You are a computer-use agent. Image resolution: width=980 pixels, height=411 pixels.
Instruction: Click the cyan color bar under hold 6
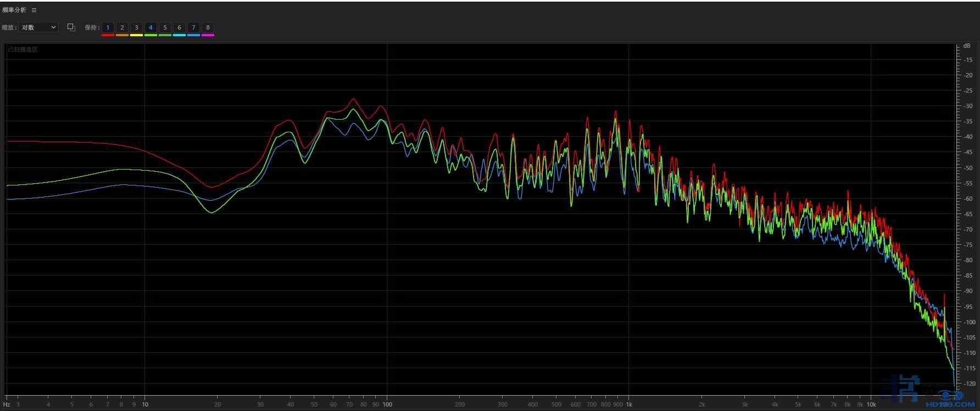pos(179,35)
